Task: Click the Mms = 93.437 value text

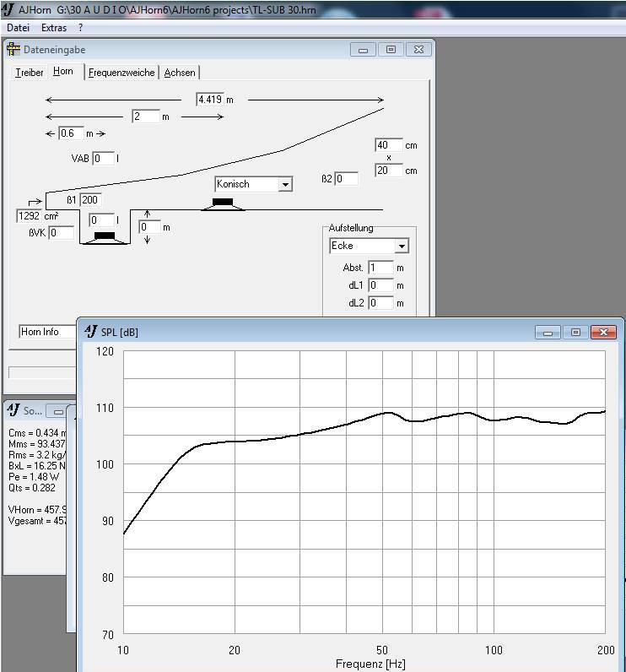Action: pyautogui.click(x=37, y=443)
